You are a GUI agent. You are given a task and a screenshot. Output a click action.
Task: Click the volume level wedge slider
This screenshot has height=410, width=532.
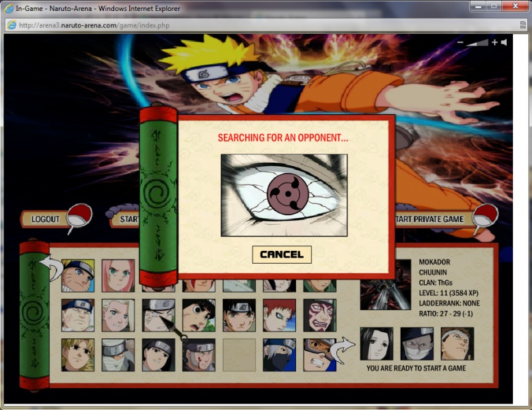tap(478, 43)
